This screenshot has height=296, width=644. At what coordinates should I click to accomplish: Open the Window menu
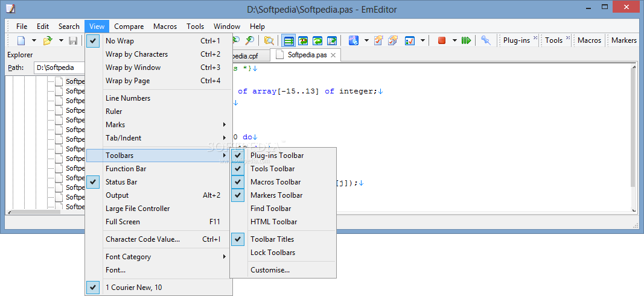pos(227,27)
